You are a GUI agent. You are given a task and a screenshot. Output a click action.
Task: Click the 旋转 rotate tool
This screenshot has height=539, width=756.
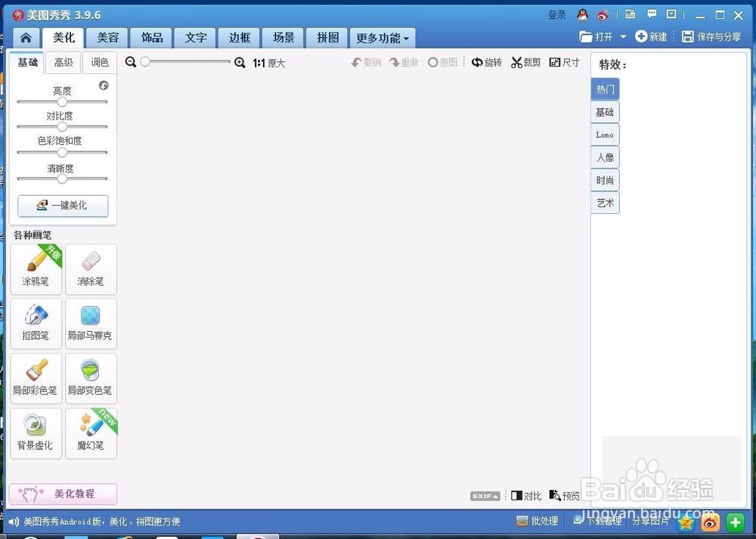point(486,63)
